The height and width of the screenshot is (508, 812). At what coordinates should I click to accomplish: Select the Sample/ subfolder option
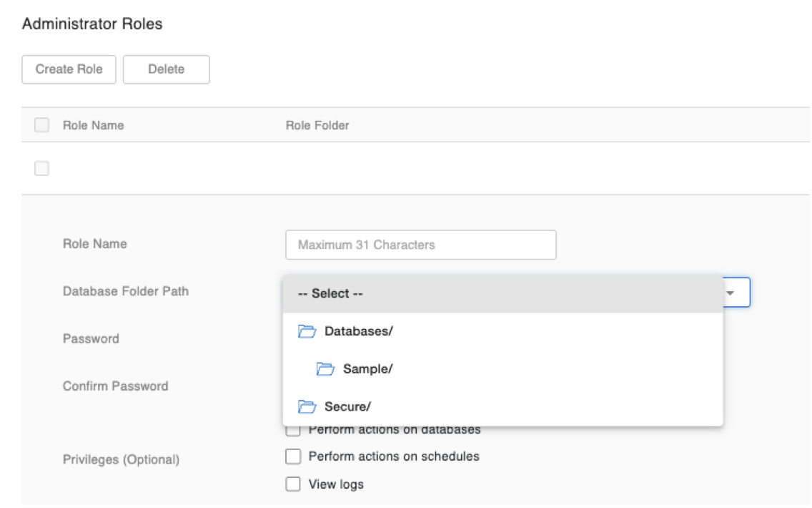502,369
